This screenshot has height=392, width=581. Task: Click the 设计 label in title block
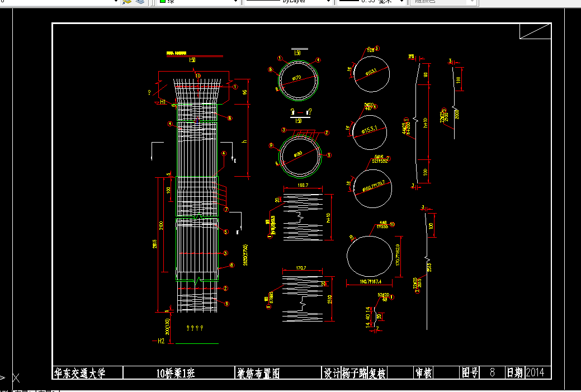pos(332,373)
